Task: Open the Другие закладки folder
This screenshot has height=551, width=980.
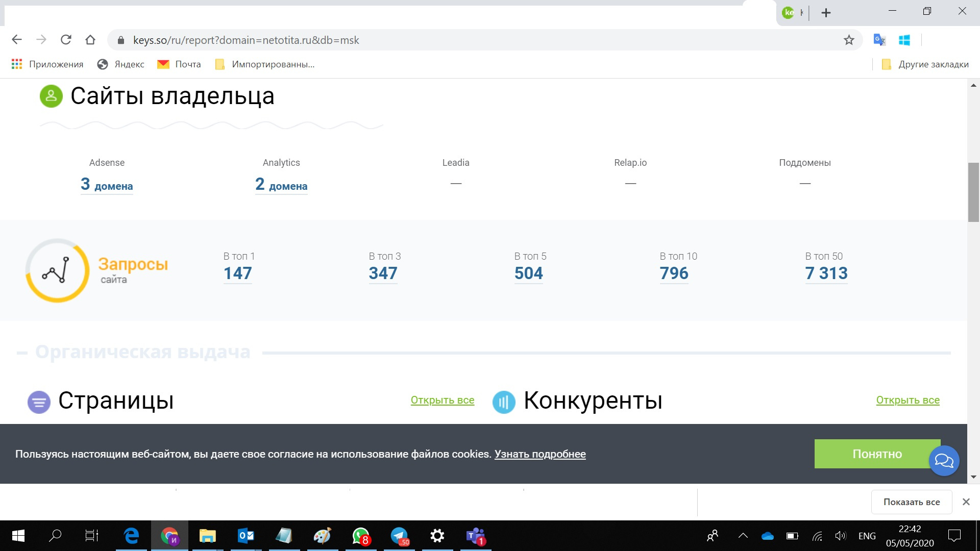Action: pos(925,64)
